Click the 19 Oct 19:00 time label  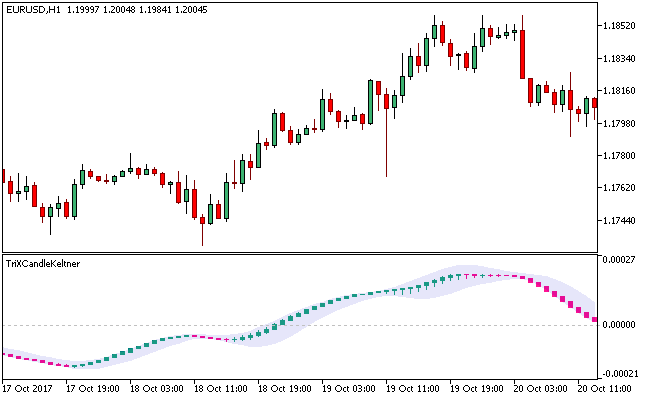pos(477,389)
